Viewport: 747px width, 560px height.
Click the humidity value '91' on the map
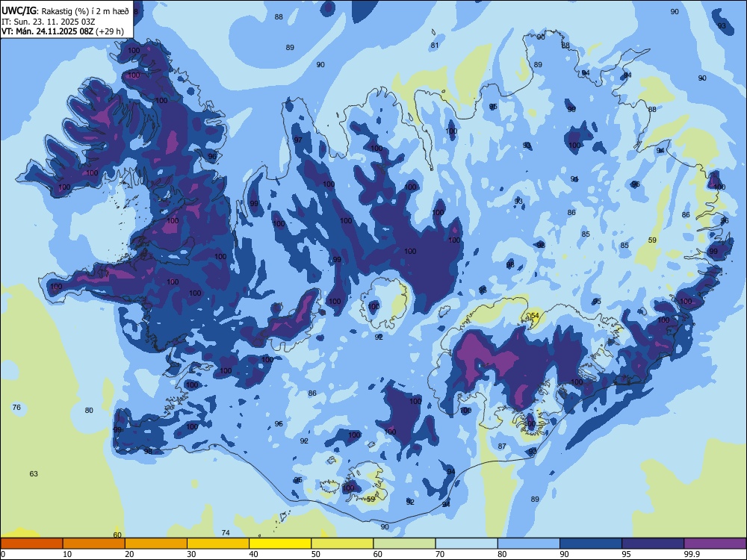coord(574,179)
